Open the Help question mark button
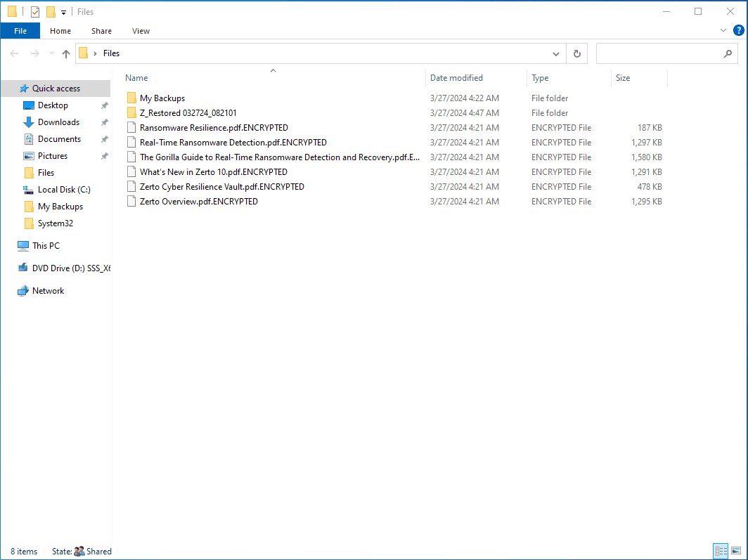The height and width of the screenshot is (560, 748). point(738,30)
